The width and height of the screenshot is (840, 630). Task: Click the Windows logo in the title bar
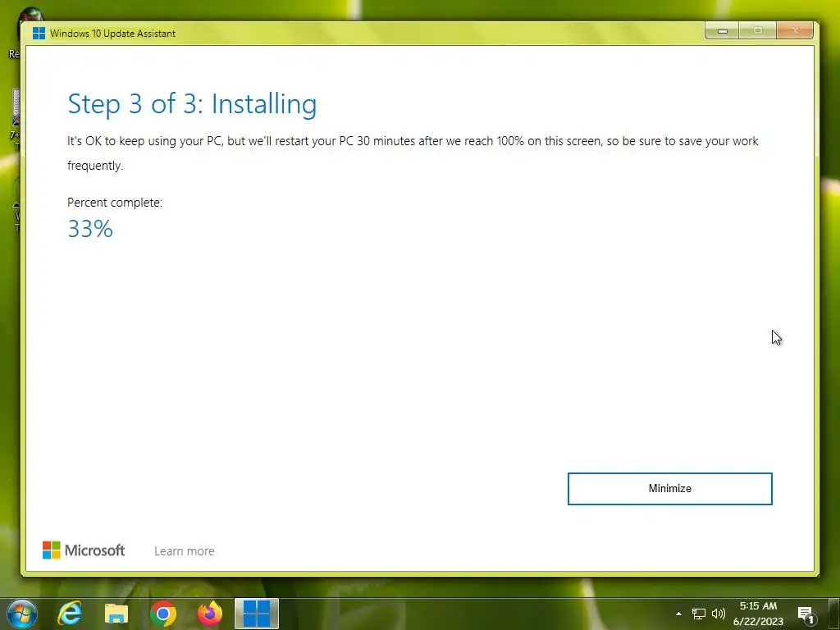click(x=39, y=33)
